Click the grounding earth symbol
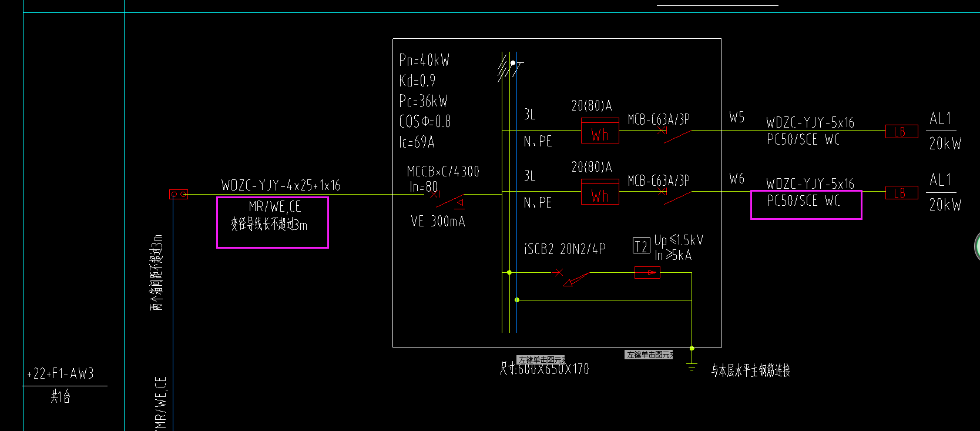Viewport: 980px width, 431px height. (692, 367)
